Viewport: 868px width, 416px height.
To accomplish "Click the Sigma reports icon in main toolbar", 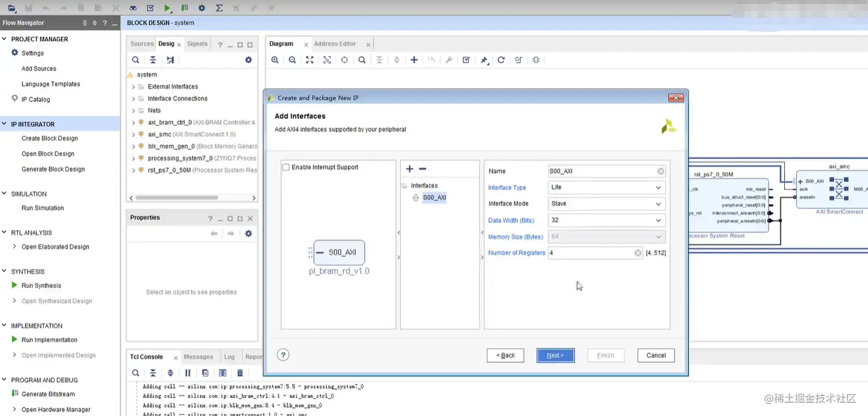I will pos(219,8).
